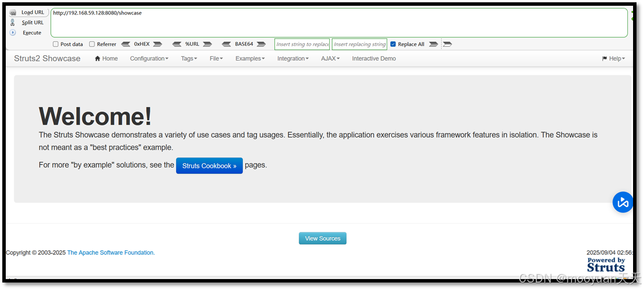Click the Split URL scissors icon
The image size is (644, 290).
(13, 22)
